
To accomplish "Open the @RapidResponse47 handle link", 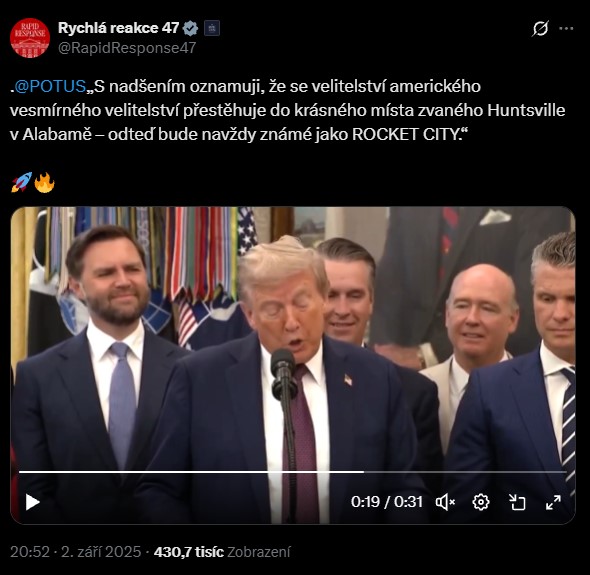I will click(127, 48).
